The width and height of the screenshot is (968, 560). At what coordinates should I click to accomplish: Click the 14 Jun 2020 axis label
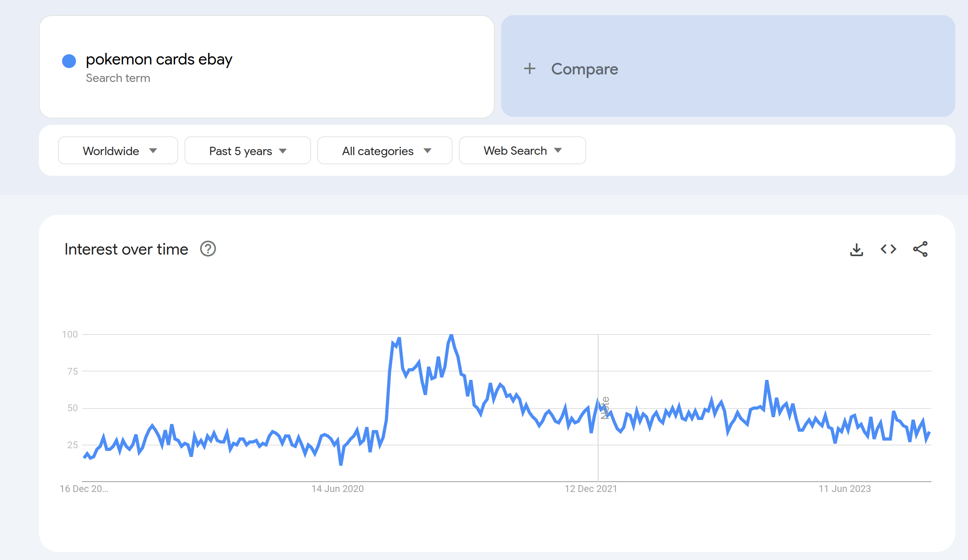click(x=338, y=489)
